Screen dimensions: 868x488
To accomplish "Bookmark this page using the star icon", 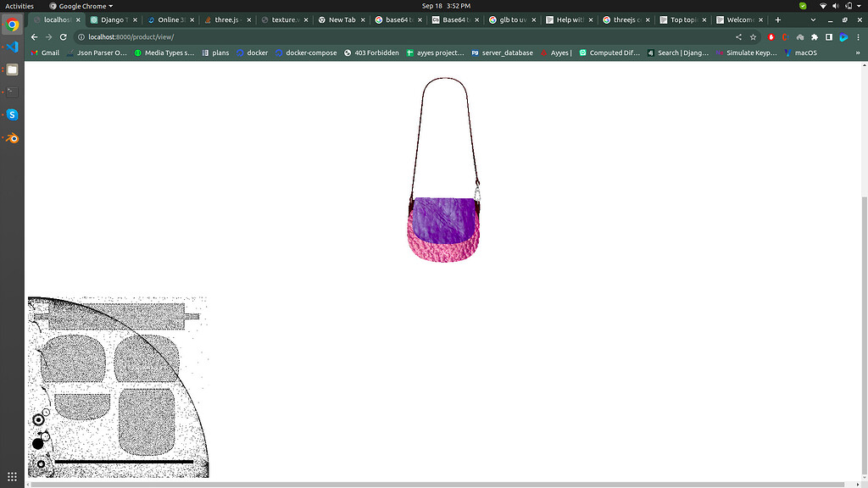I will point(753,37).
